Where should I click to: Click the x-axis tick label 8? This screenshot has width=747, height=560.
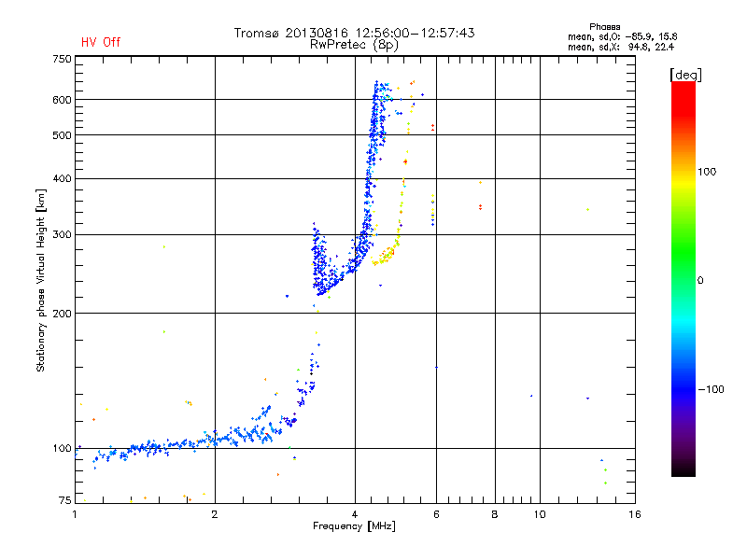pos(495,514)
